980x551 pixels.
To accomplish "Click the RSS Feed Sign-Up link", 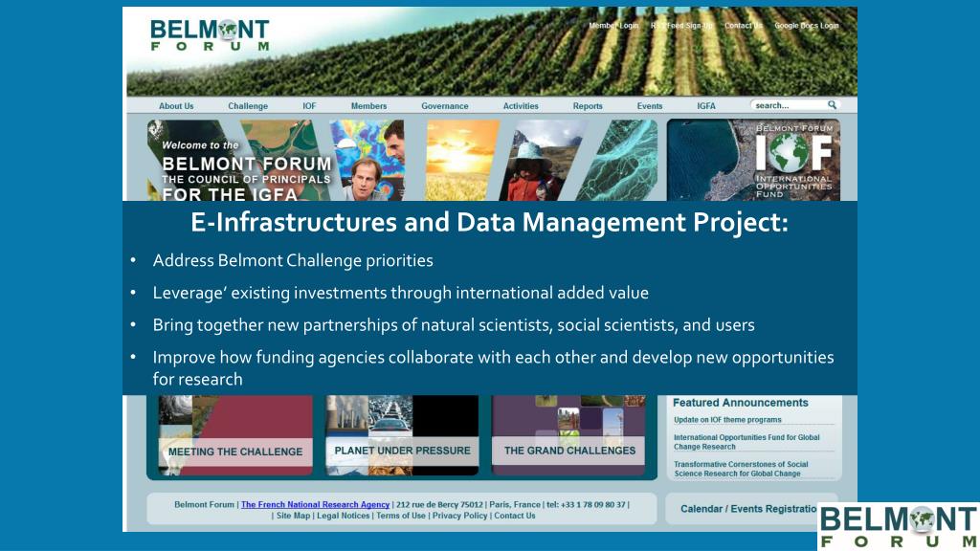I will (681, 26).
